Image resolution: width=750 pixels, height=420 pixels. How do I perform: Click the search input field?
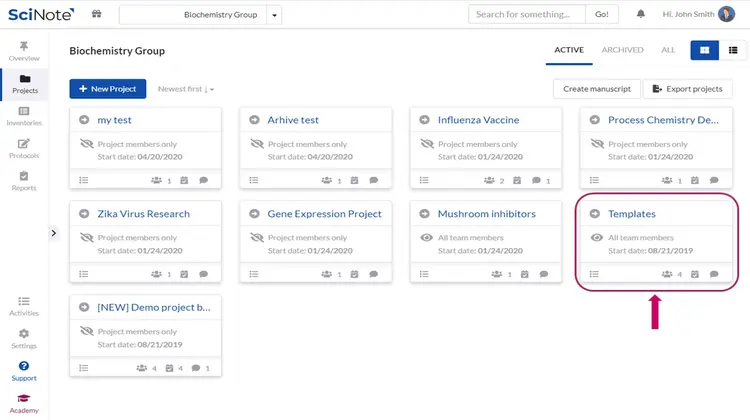pos(527,14)
